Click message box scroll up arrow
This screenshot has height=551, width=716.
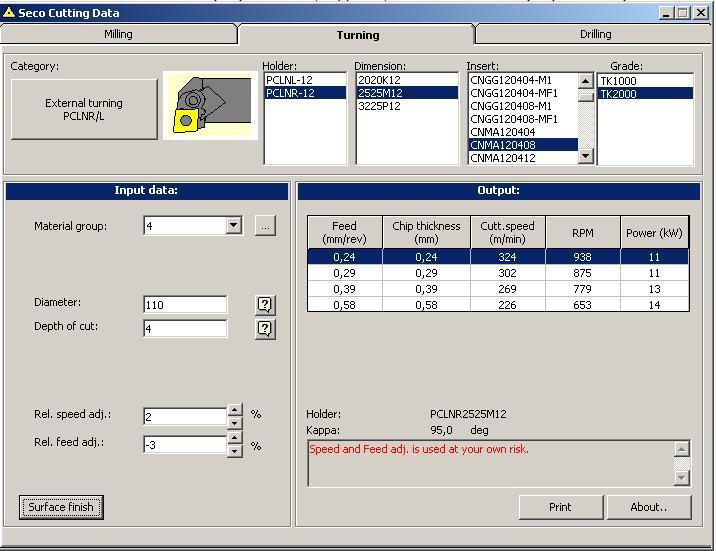pyautogui.click(x=681, y=449)
